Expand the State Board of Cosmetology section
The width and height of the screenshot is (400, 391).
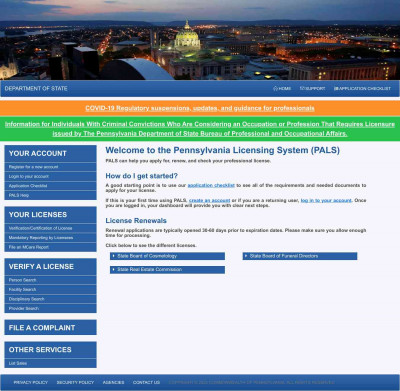tap(167, 256)
